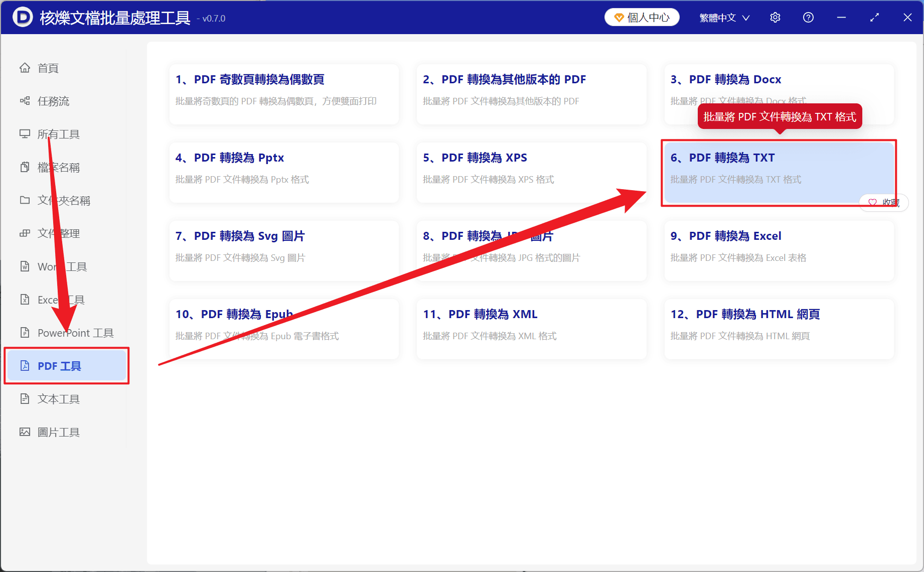
Task: Select PDF 工具 in sidebar
Action: [67, 366]
